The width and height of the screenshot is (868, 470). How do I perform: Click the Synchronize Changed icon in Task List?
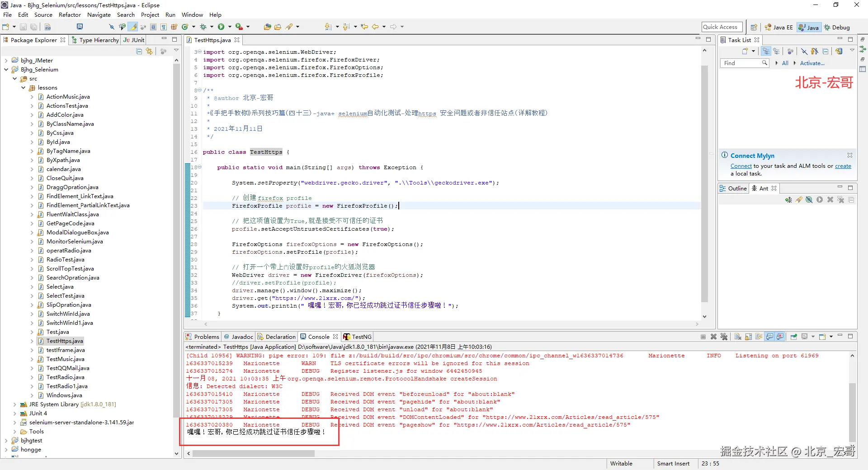click(839, 51)
